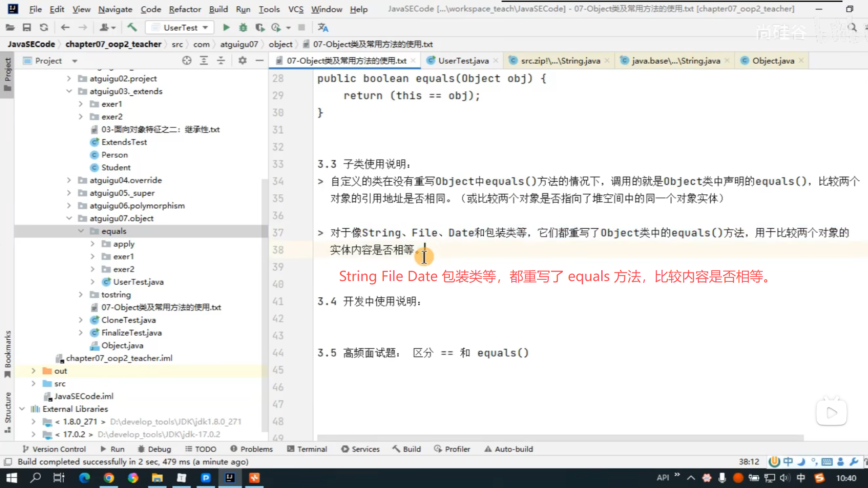Click Collapse All icon in Project panel
868x488 pixels.
point(221,61)
